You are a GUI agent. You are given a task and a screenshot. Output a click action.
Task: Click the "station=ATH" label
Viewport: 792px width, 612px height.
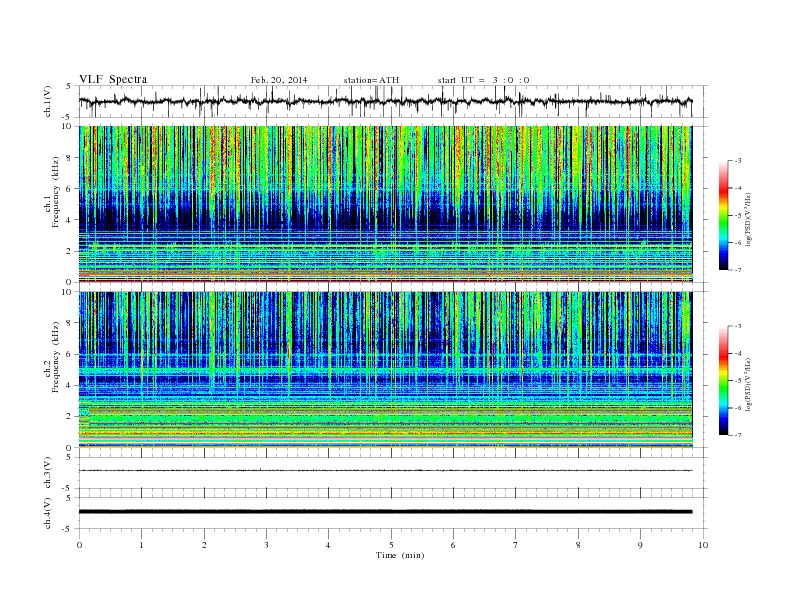point(371,80)
